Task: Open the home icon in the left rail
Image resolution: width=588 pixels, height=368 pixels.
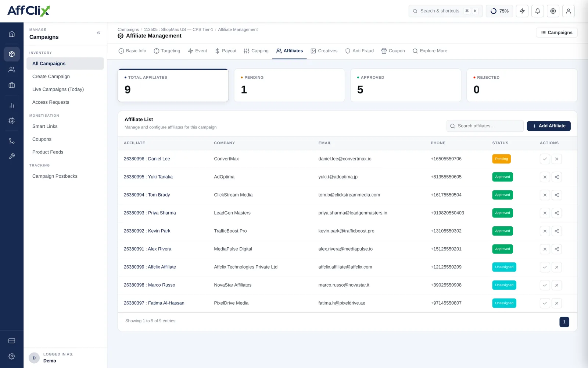Action: (x=12, y=34)
